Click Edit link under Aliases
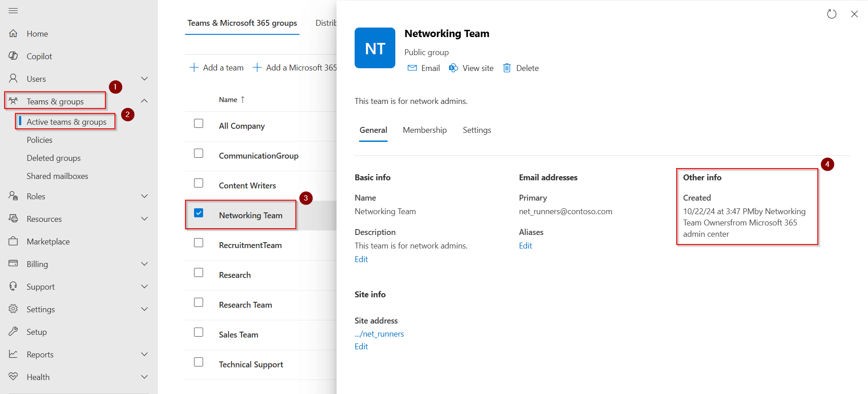 (525, 246)
